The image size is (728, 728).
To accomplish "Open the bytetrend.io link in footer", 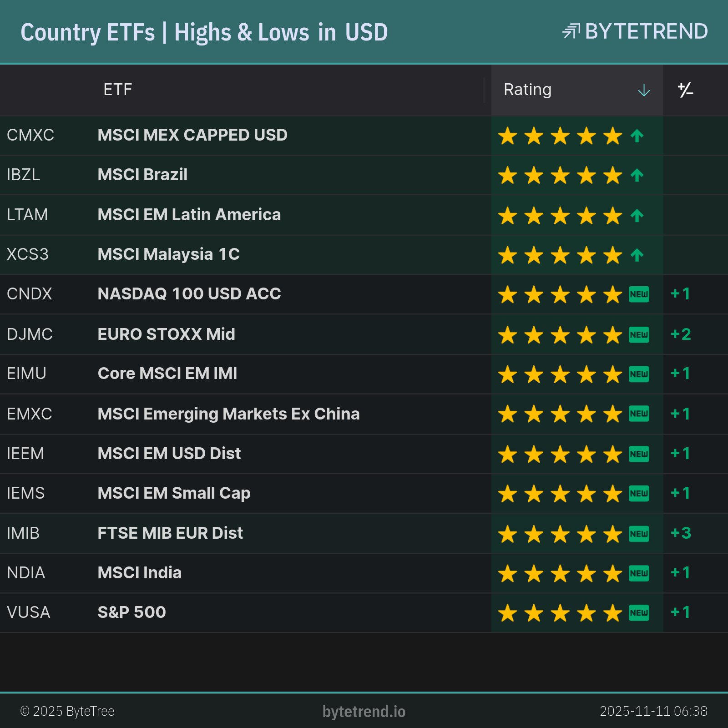I will (364, 711).
